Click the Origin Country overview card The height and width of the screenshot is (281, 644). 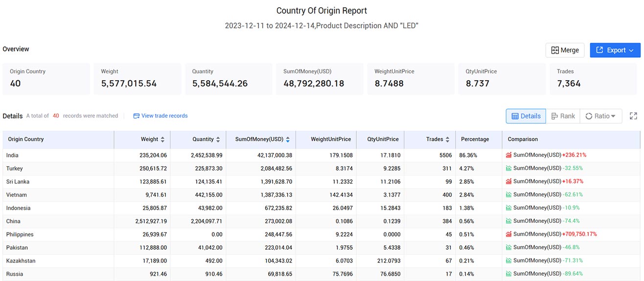tap(46, 79)
